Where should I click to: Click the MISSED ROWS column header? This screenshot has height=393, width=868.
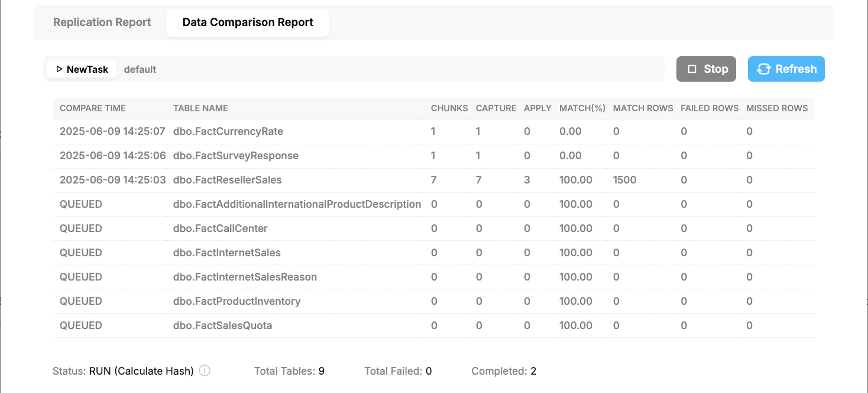coord(777,108)
